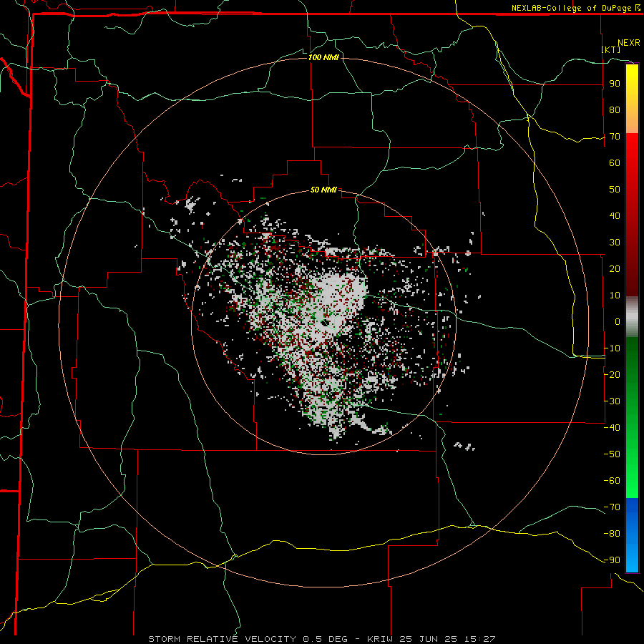This screenshot has width=644, height=644.
Task: Click the 10 value on velocity scale
Action: tap(615, 296)
